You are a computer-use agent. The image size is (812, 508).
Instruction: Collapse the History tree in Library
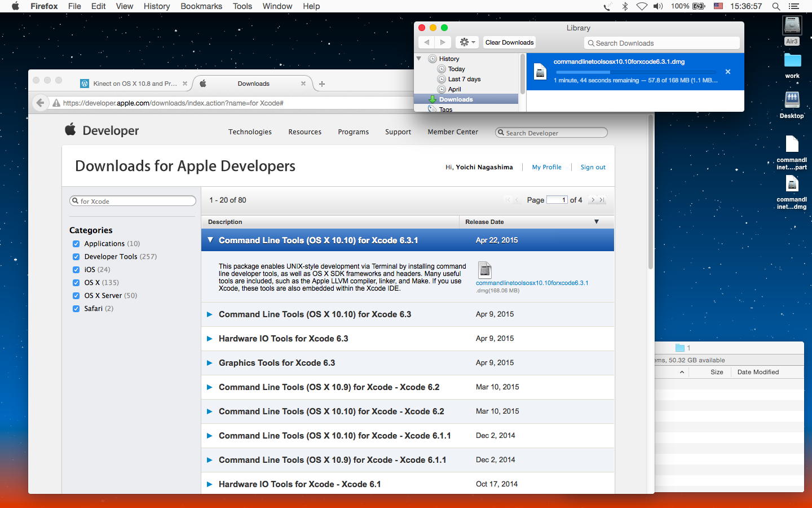(x=419, y=59)
